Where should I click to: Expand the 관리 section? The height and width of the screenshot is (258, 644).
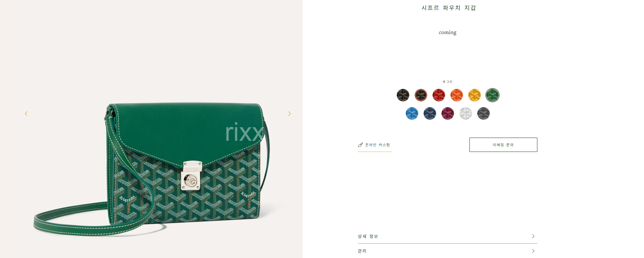tap(447, 251)
